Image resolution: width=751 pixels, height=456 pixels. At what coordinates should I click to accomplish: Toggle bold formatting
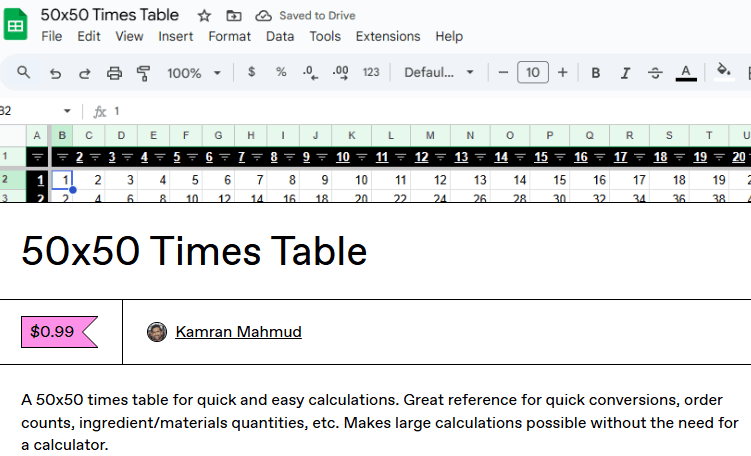(596, 73)
